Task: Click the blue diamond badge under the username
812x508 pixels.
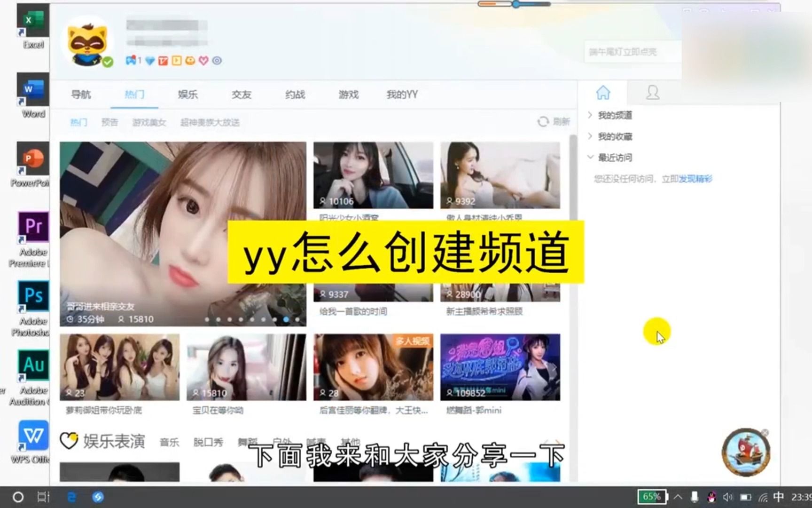Action: point(150,61)
